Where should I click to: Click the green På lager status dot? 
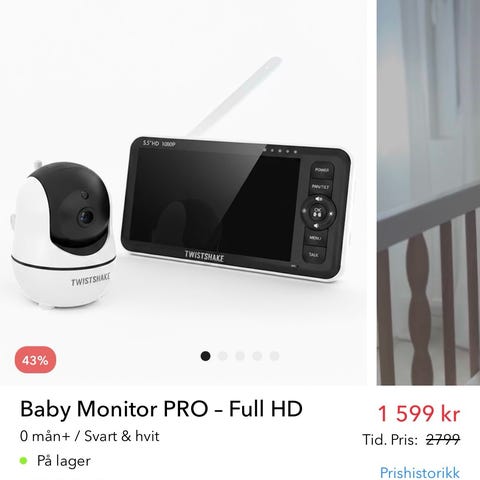click(23, 461)
